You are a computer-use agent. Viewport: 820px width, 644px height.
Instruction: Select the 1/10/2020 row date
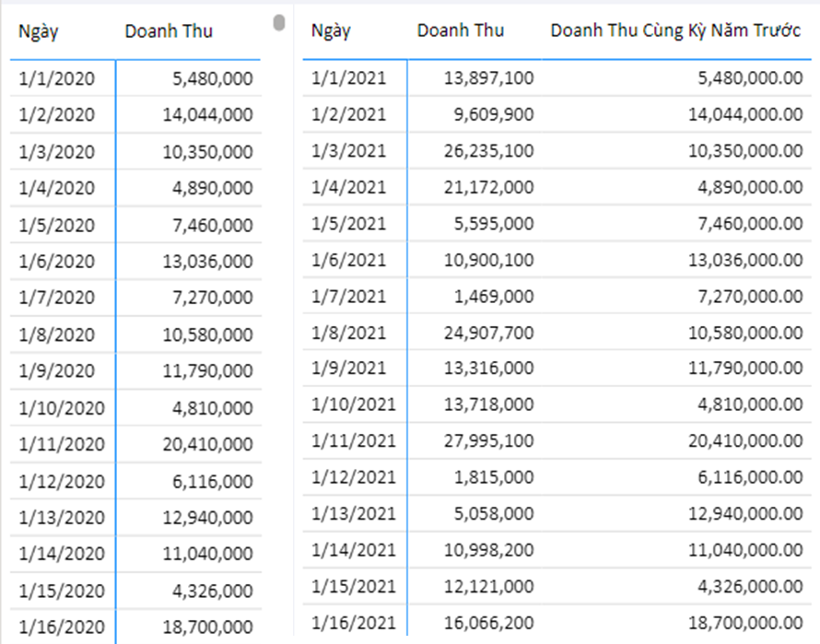pos(62,408)
